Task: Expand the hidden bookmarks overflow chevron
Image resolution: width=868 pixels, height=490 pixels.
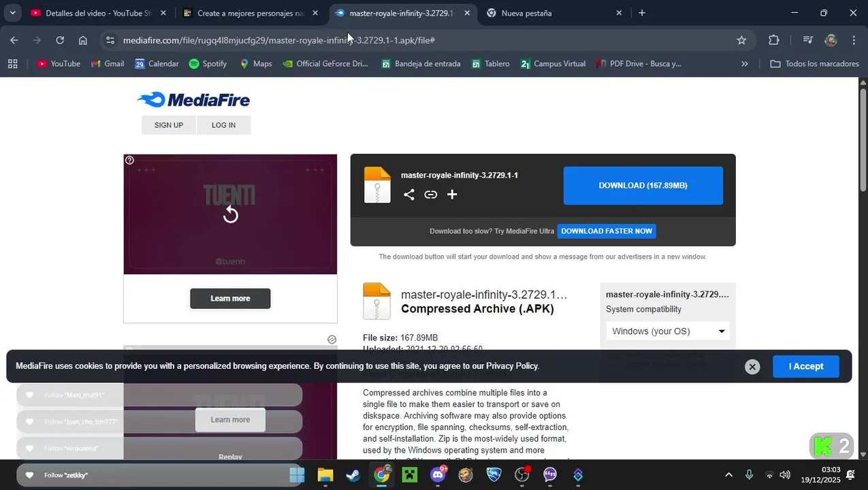Action: pos(744,64)
